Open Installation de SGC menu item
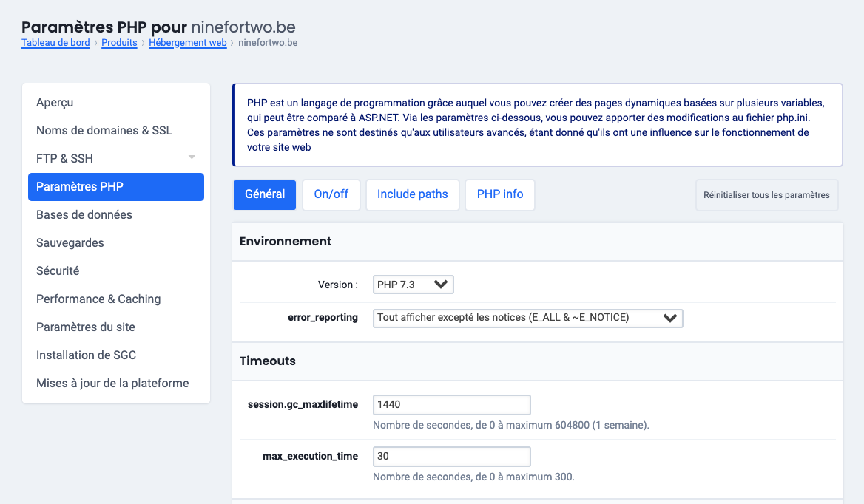The image size is (864, 504). [x=87, y=355]
